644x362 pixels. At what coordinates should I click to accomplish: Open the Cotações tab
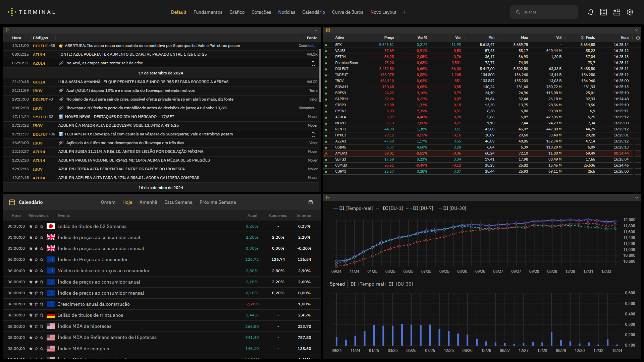[x=261, y=12]
